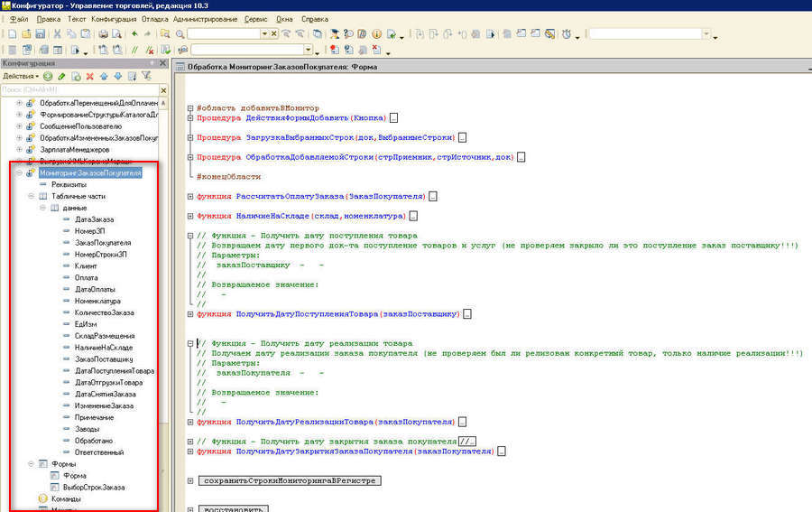Collapse the МониторингЗаказовПокупателя tree node
This screenshot has height=512, width=812.
pyautogui.click(x=19, y=172)
